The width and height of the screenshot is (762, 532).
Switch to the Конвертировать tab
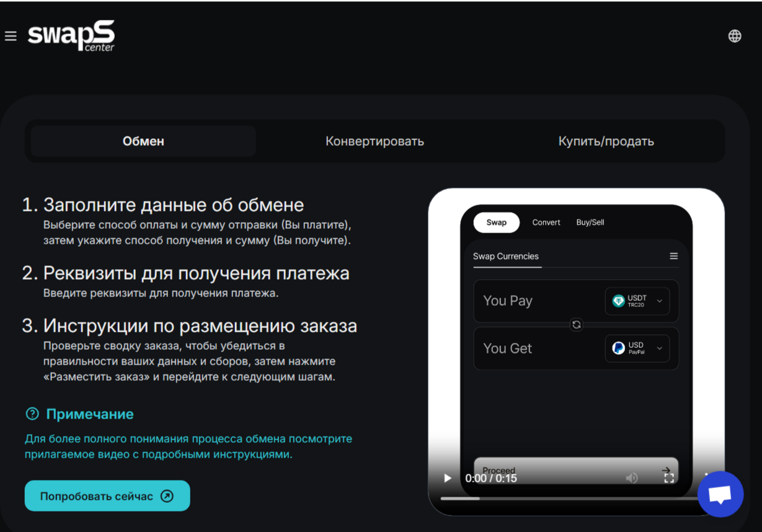(374, 141)
